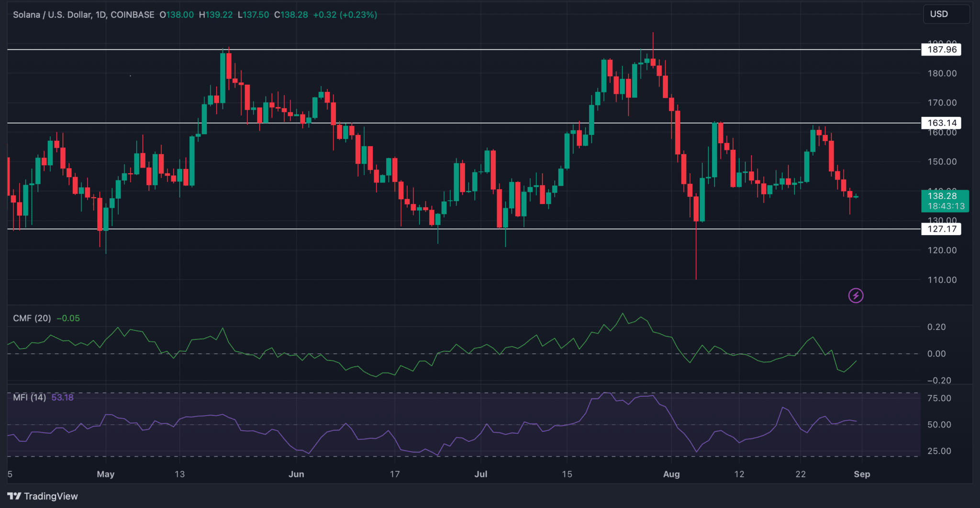Click the Solana / U.S. Dollar chart title
980x508 pixels.
(84, 15)
